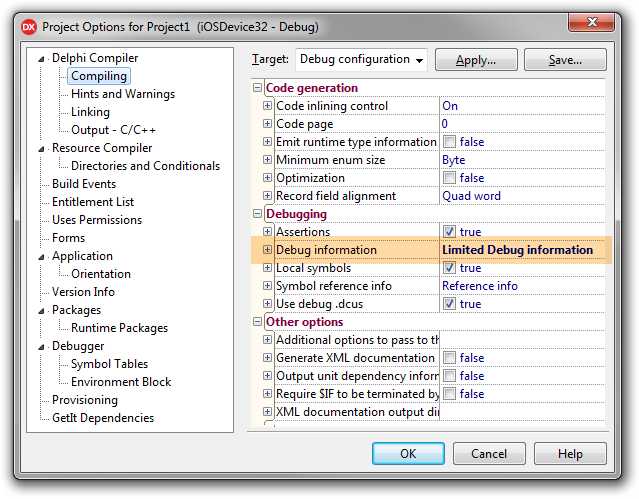The height and width of the screenshot is (499, 639).
Task: Select Uses Permissions in the tree
Action: (97, 219)
